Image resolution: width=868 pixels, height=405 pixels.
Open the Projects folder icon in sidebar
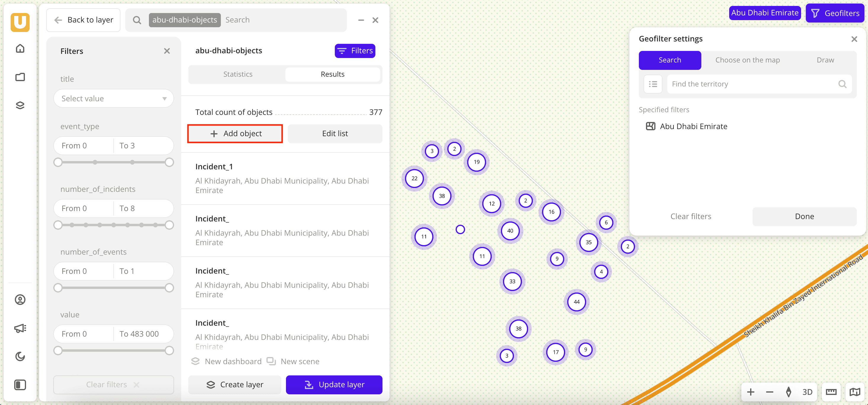click(x=20, y=77)
